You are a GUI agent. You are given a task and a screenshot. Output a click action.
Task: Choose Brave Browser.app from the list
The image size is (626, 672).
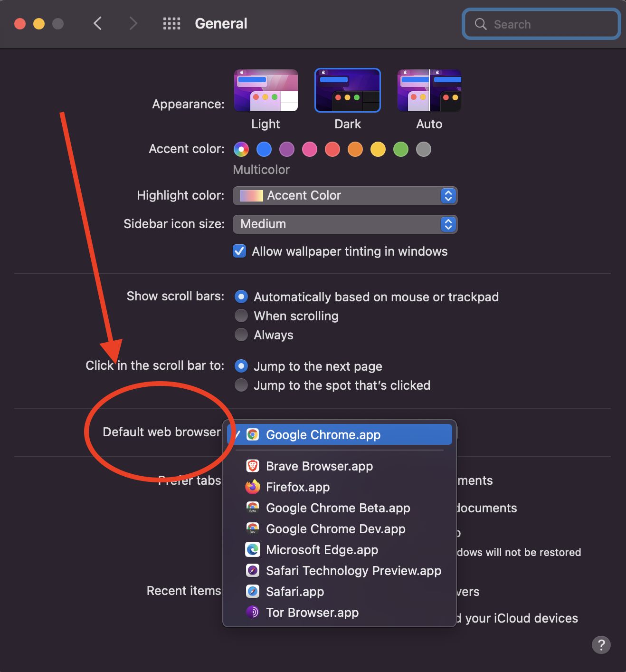coord(340,466)
